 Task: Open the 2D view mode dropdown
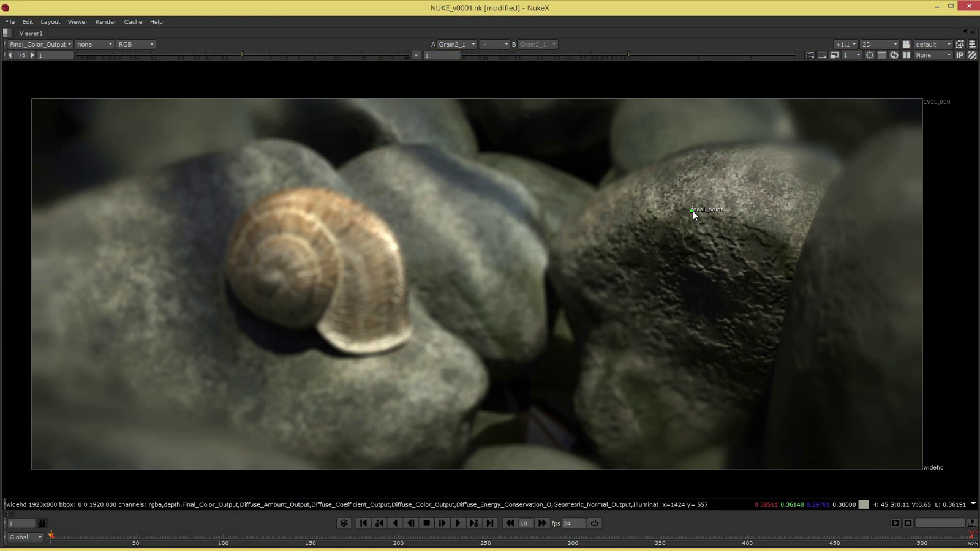[x=879, y=44]
